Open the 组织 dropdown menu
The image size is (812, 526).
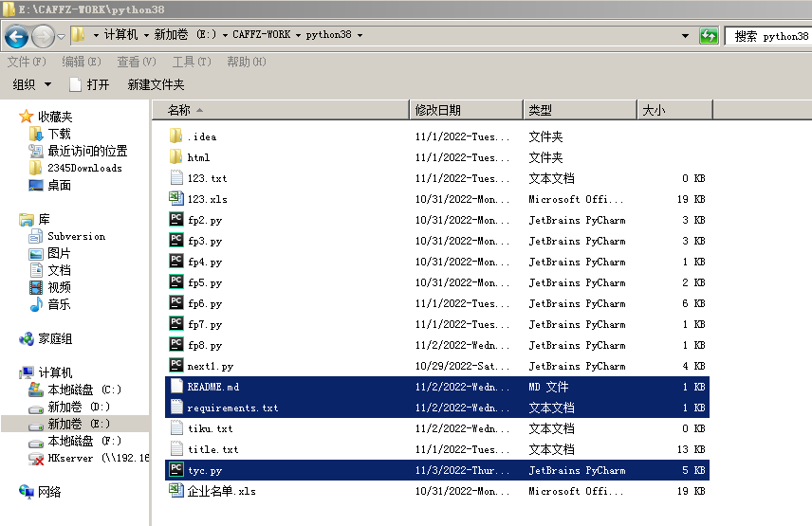[x=32, y=84]
